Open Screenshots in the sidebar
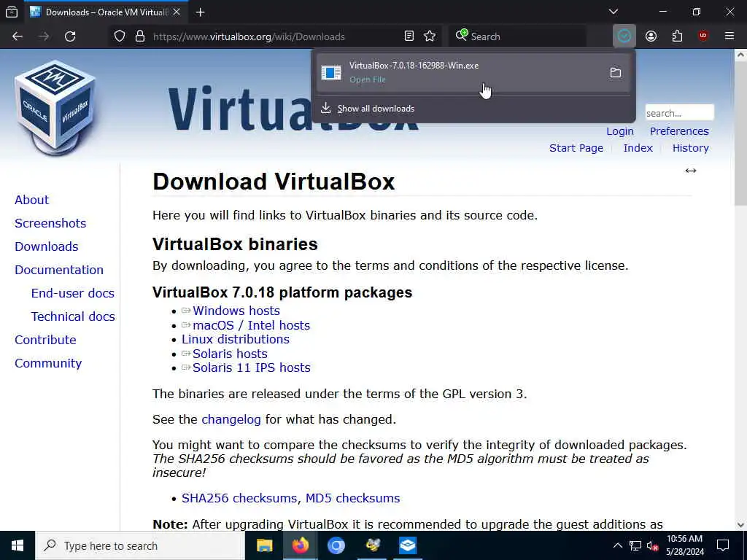 50,223
